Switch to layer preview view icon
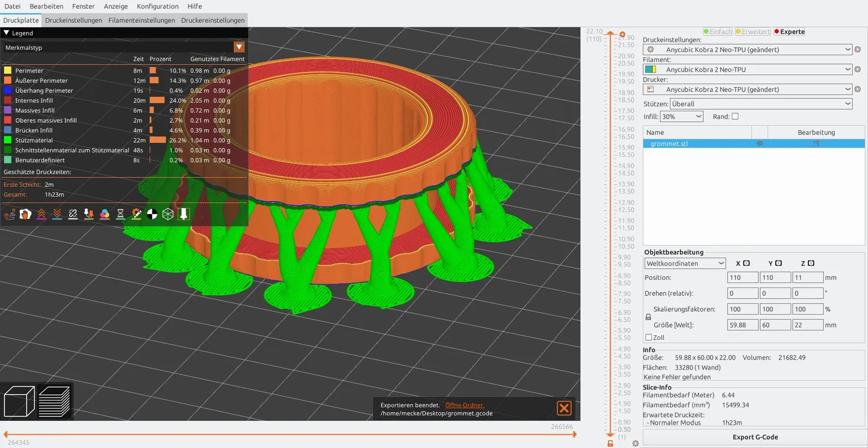Viewport: 868px width, 448px height. pyautogui.click(x=54, y=401)
